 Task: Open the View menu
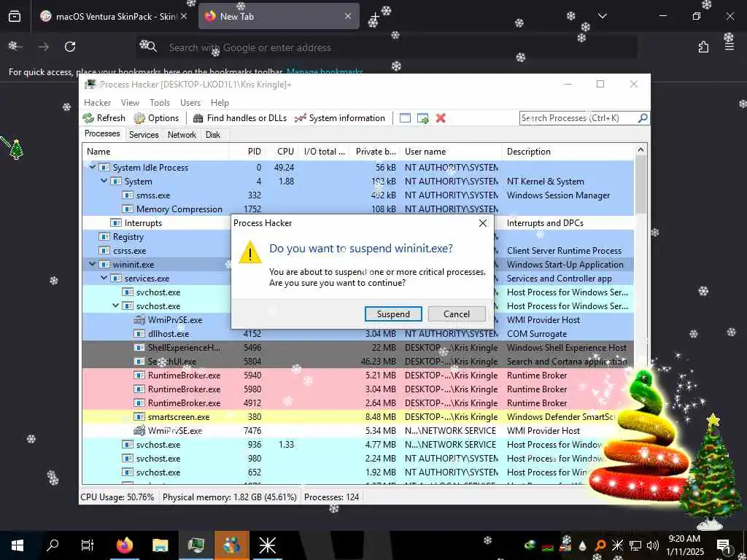click(130, 102)
